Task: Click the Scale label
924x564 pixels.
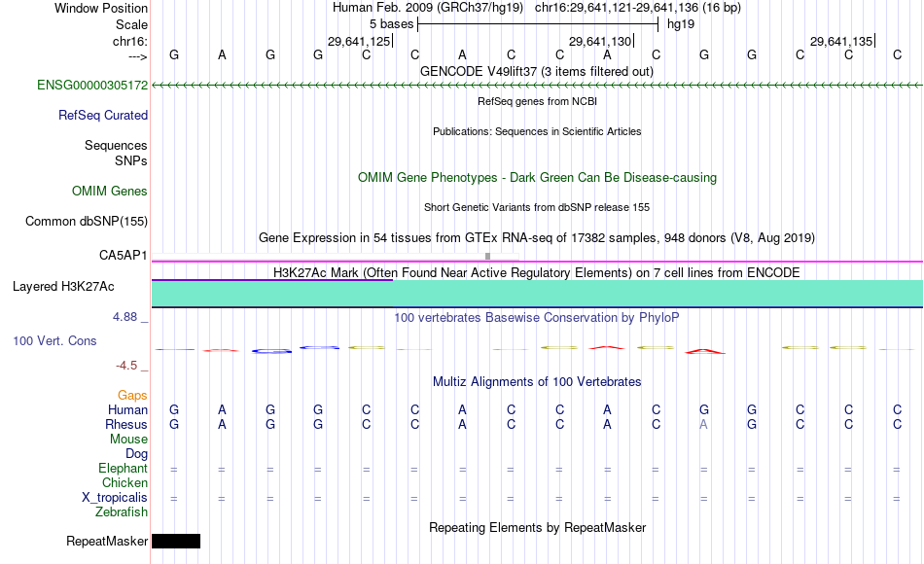Action: coord(131,24)
